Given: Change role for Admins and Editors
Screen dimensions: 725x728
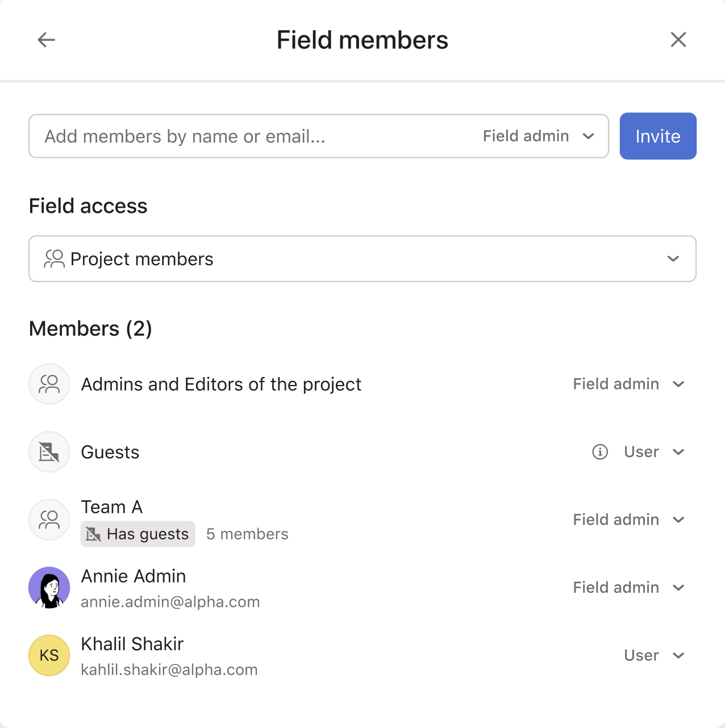Looking at the screenshot, I should 628,384.
